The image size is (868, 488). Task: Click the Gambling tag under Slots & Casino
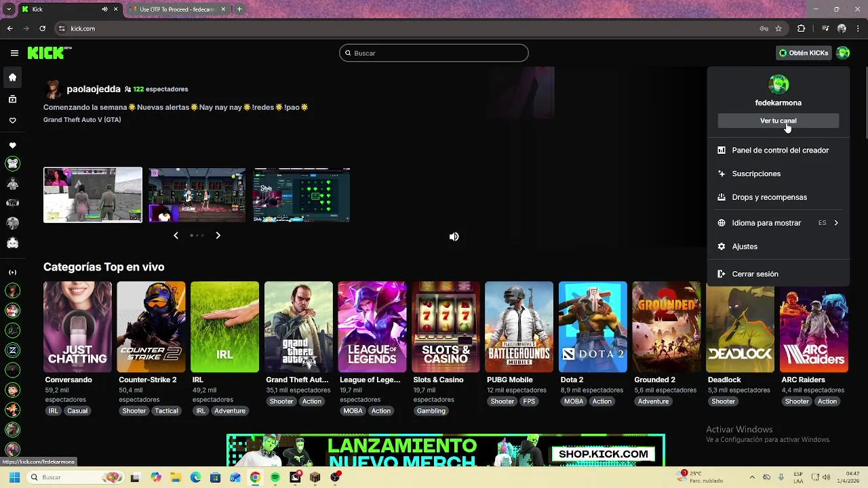pos(431,411)
